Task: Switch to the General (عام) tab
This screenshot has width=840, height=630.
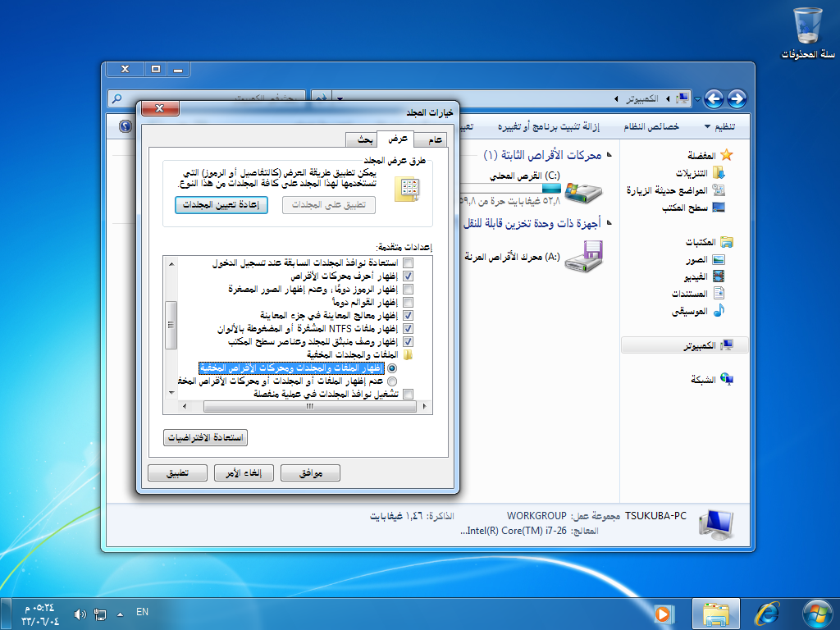Action: click(430, 139)
